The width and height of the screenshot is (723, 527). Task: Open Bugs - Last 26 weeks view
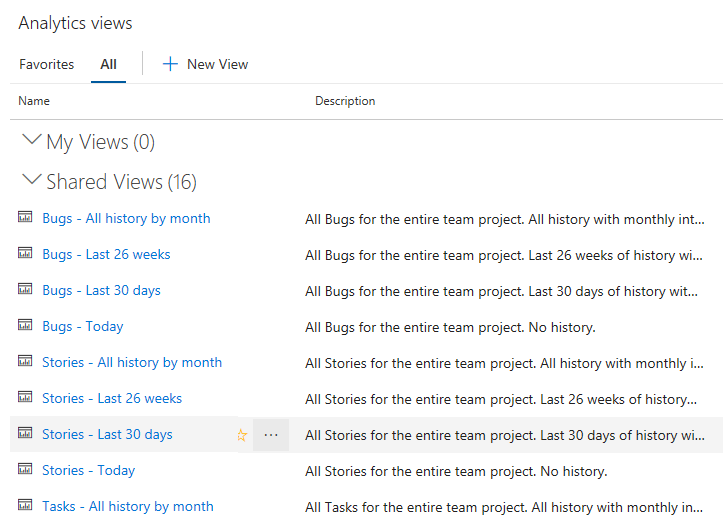coord(107,254)
